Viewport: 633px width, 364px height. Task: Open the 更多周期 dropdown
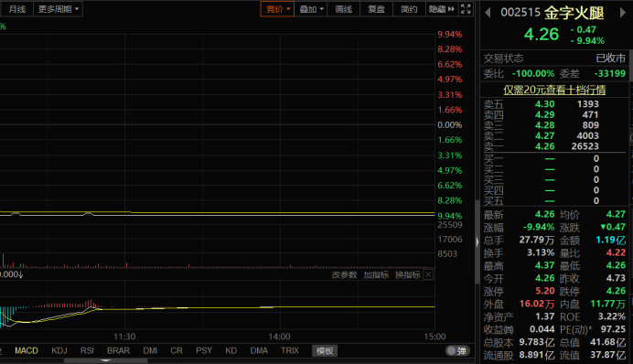click(59, 9)
